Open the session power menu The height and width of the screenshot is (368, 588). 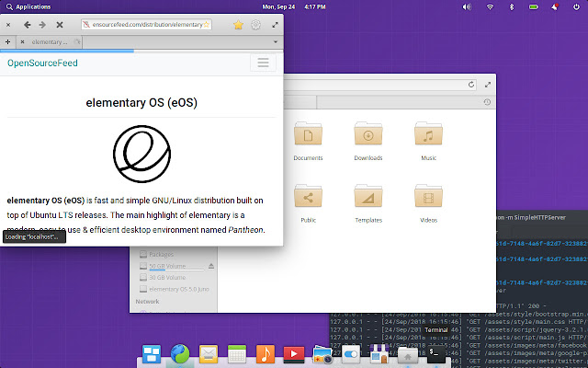coord(576,6)
